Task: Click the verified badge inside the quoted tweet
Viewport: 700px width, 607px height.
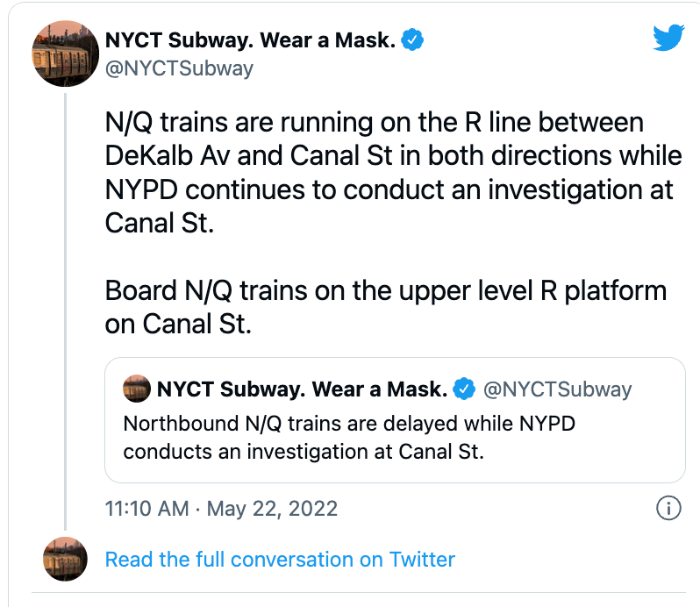Action: click(464, 389)
